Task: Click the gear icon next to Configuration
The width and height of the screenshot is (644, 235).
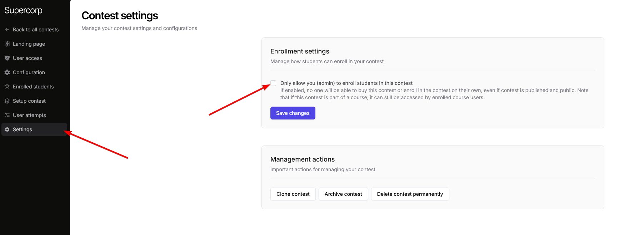Action: [x=7, y=72]
